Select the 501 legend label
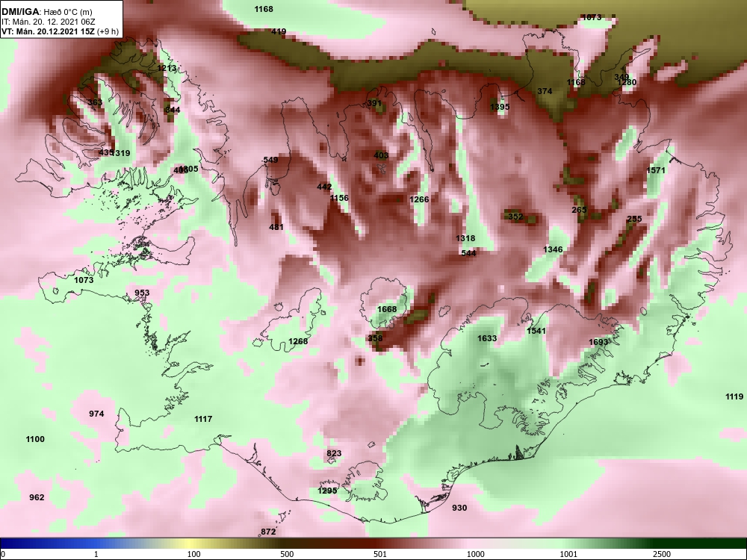This screenshot has height=560, width=747. tap(380, 554)
